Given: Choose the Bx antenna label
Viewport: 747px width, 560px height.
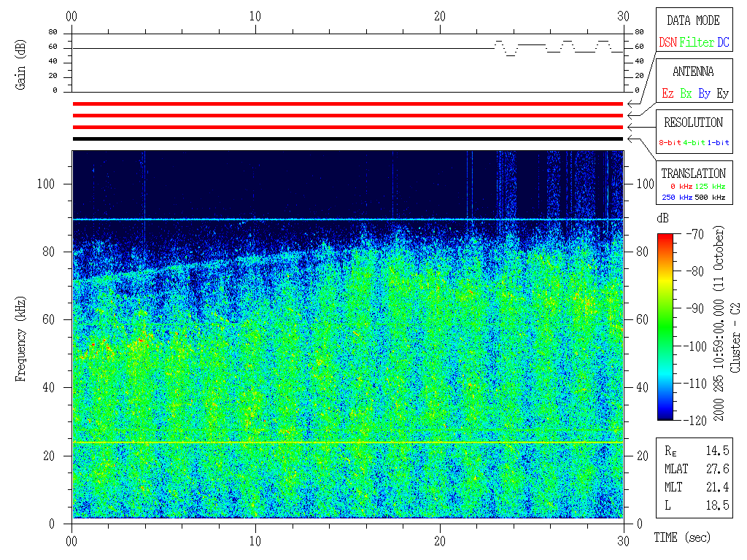Looking at the screenshot, I should click(x=686, y=93).
